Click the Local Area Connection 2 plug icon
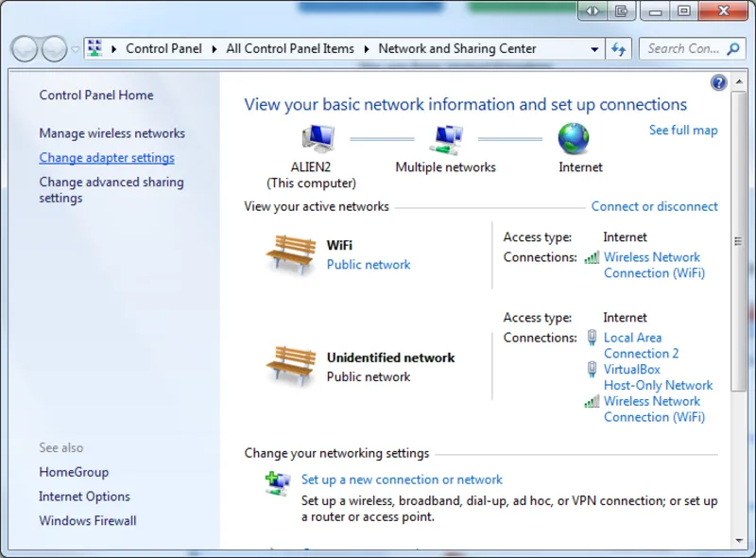Image resolution: width=756 pixels, height=558 pixels. pos(592,337)
